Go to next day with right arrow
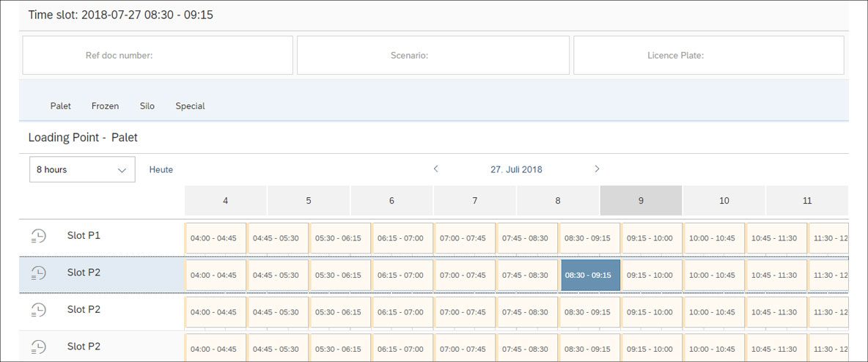 pyautogui.click(x=597, y=169)
